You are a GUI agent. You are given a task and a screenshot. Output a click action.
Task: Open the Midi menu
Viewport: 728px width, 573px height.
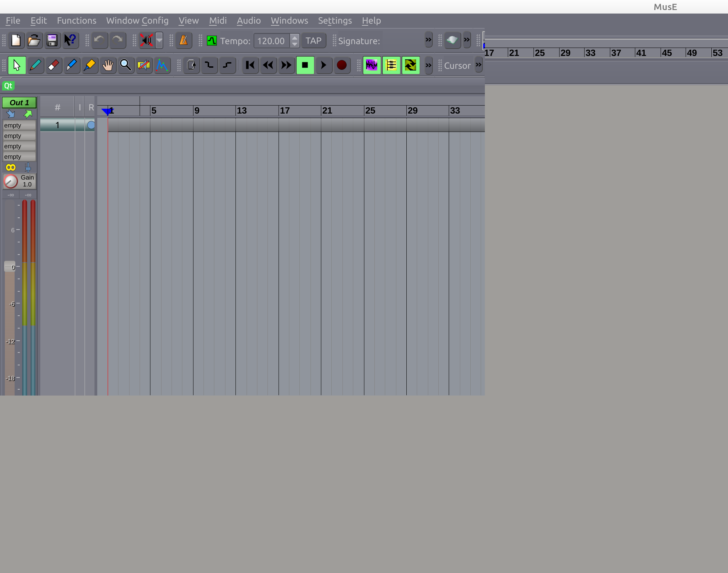coord(218,20)
